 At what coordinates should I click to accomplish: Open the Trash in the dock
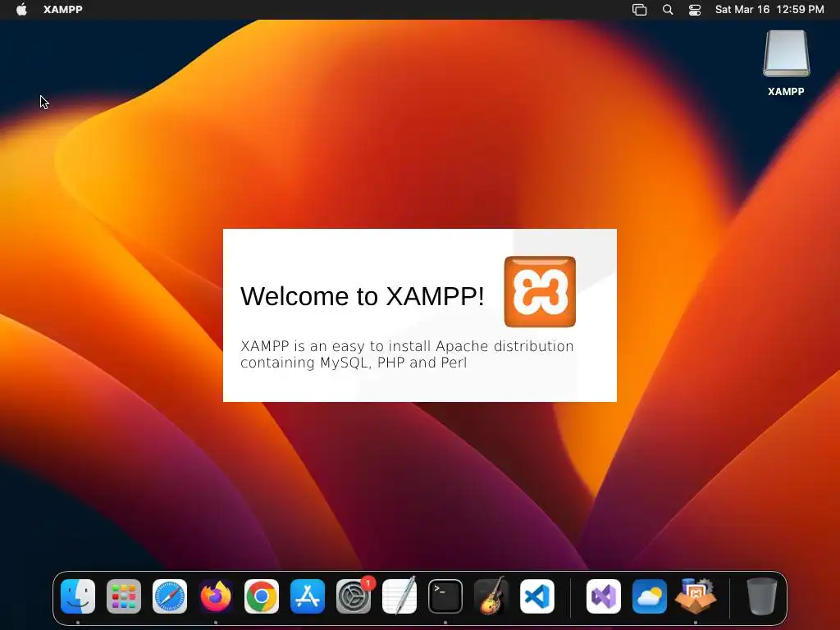[762, 596]
